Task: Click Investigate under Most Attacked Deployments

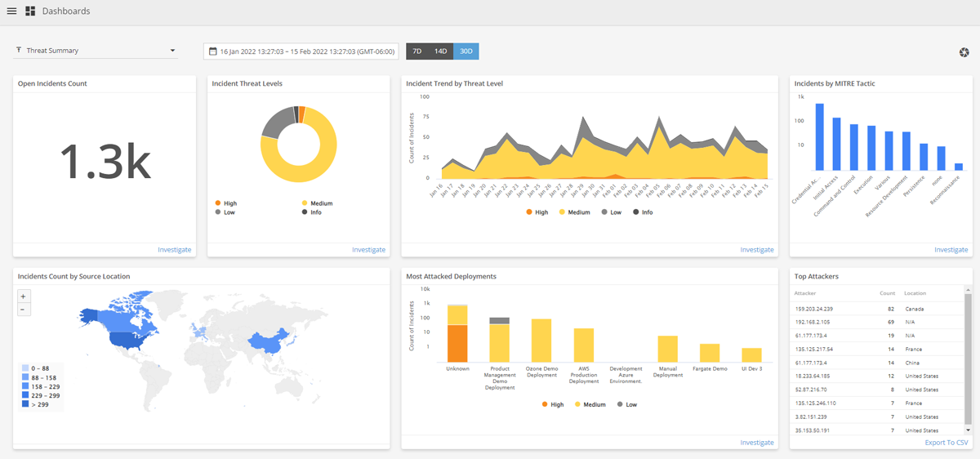Action: pos(757,443)
